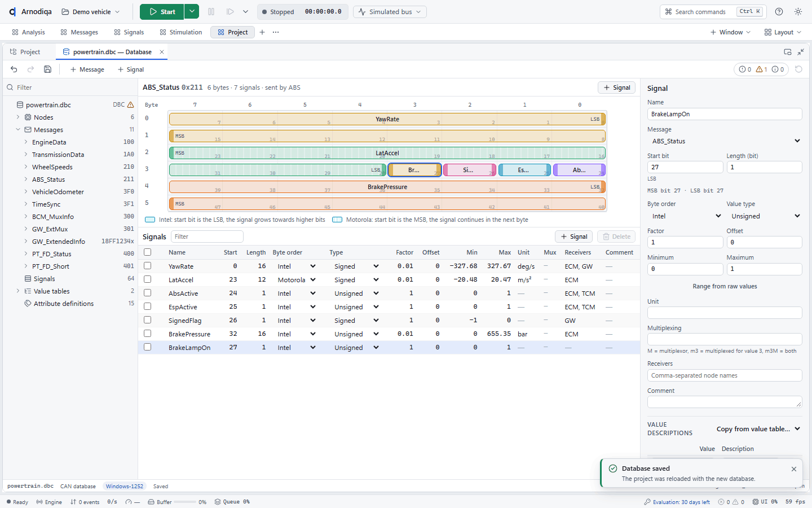Switch to the Messages tab

coord(79,32)
